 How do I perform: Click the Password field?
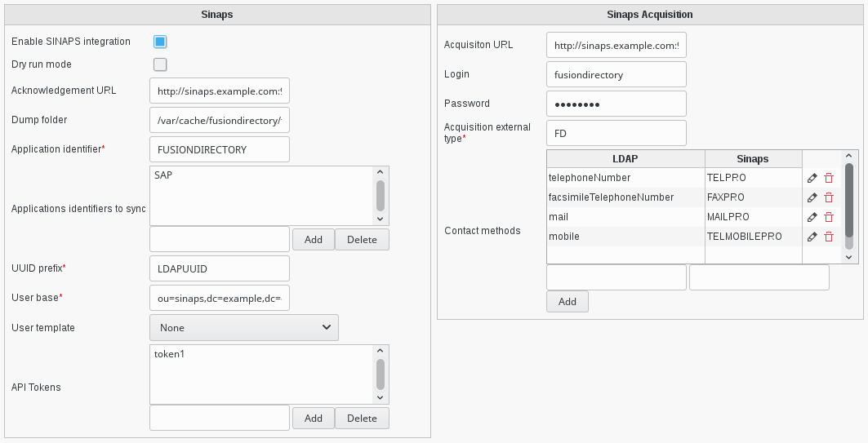point(617,104)
